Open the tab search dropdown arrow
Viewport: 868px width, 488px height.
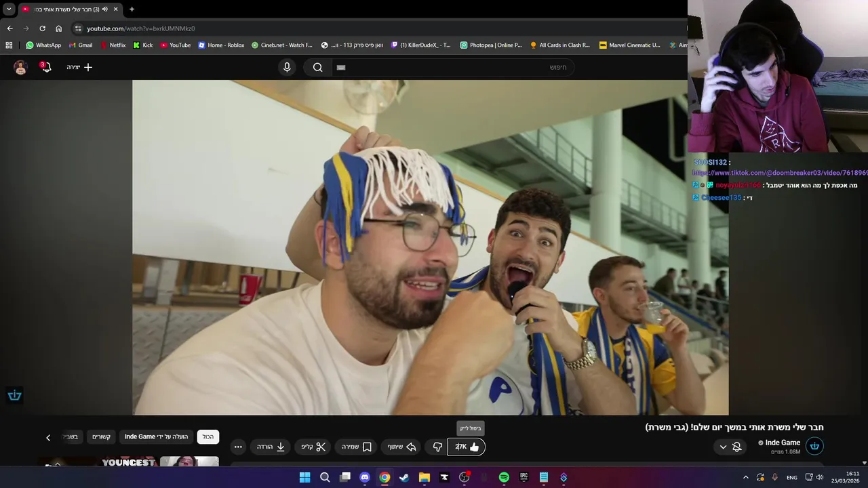[9, 9]
